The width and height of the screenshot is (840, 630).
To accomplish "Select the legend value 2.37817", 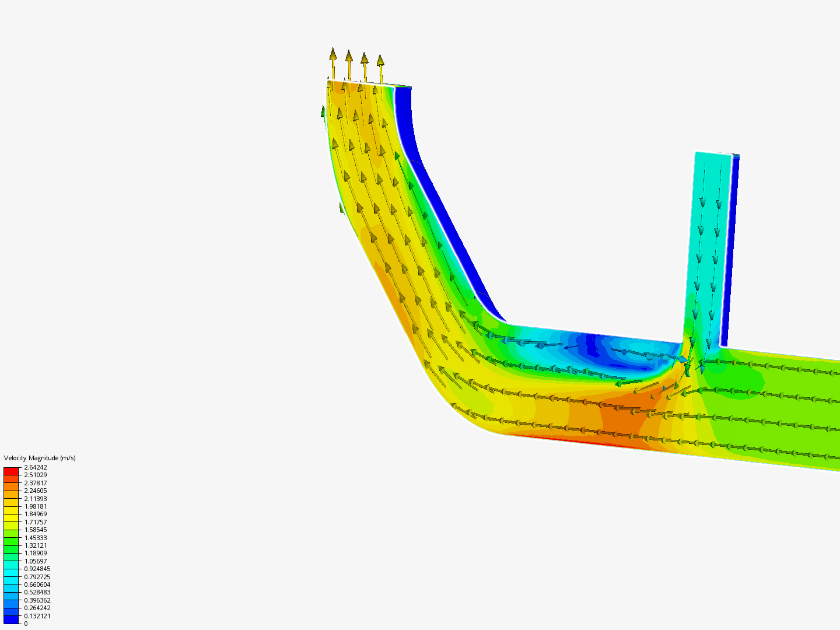I will [x=36, y=483].
